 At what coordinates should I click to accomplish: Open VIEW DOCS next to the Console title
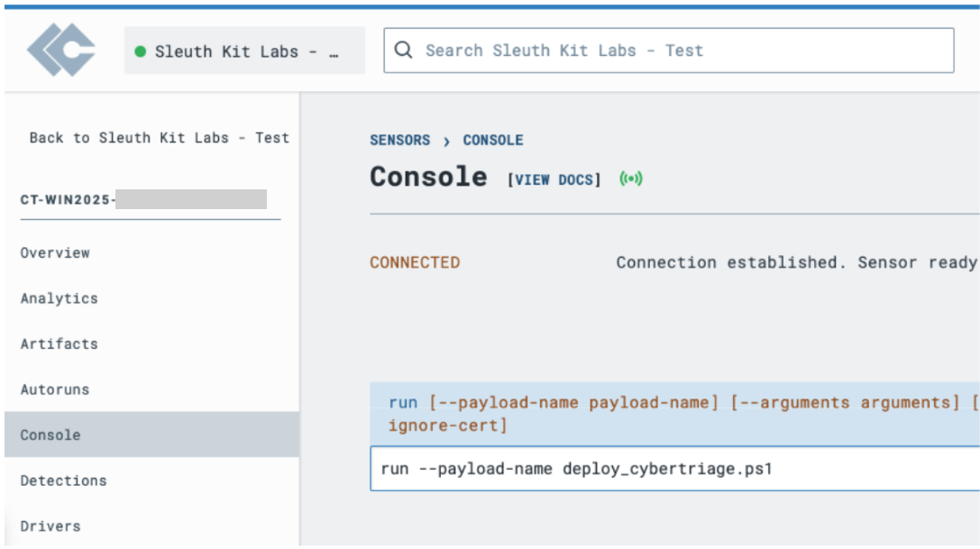coord(554,178)
